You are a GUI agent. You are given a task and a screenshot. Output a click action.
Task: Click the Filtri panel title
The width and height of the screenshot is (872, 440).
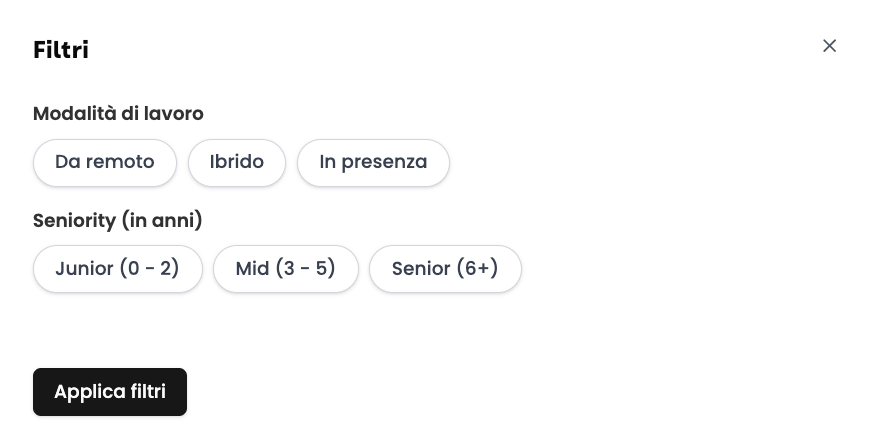(61, 49)
